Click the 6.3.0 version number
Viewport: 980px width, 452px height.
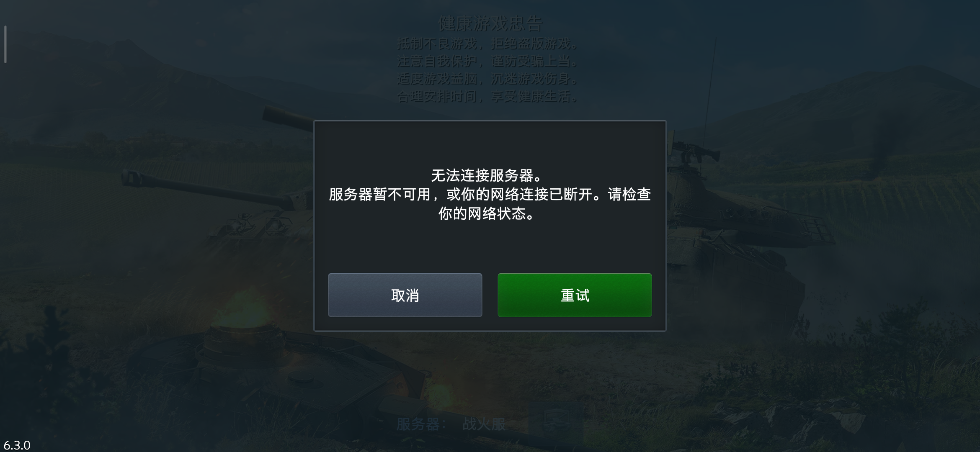[x=17, y=445]
